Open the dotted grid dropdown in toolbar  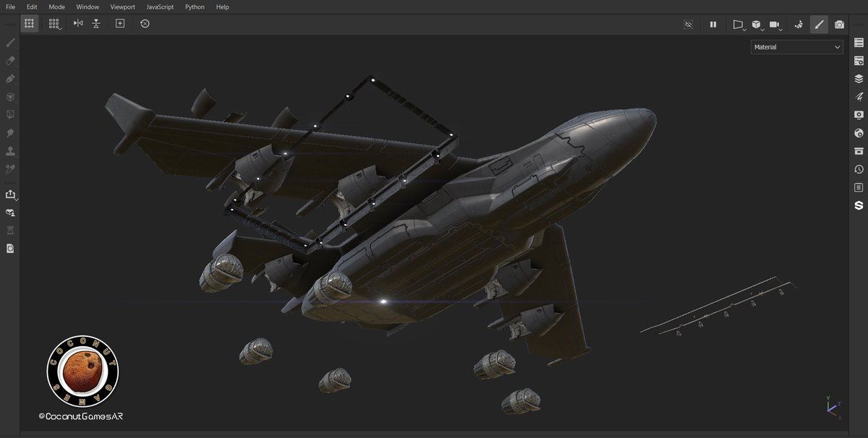[x=54, y=24]
